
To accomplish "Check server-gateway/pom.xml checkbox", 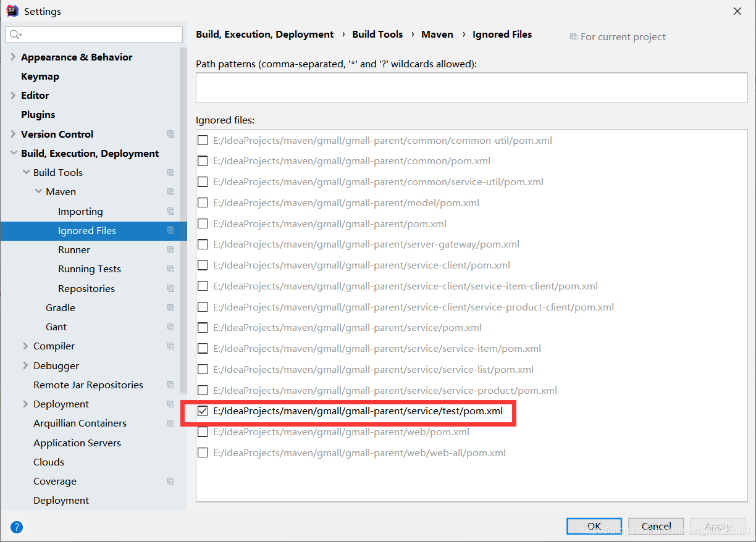I will coord(203,244).
